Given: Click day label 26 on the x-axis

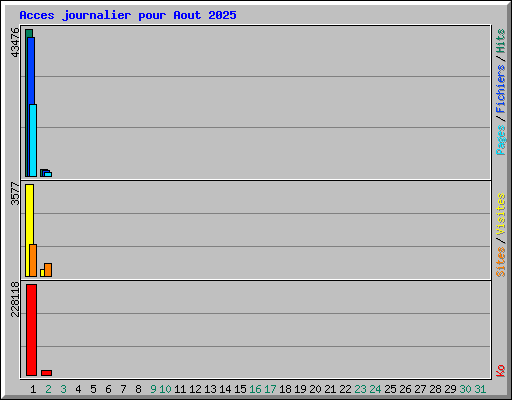Looking at the screenshot, I should (x=405, y=389).
